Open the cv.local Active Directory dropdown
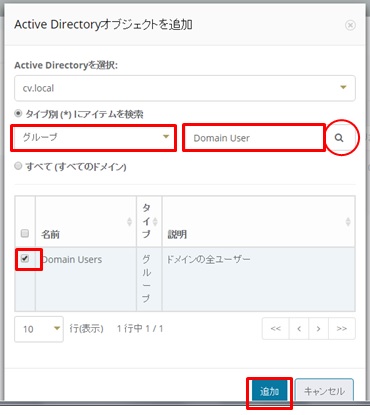Image resolution: width=370 pixels, height=415 pixels. click(x=185, y=88)
